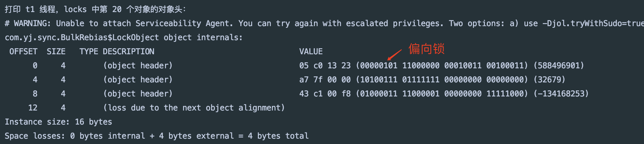Click the 打印 t1 线程 heading line
Image resolution: width=644 pixels, height=144 pixels.
coord(95,9)
